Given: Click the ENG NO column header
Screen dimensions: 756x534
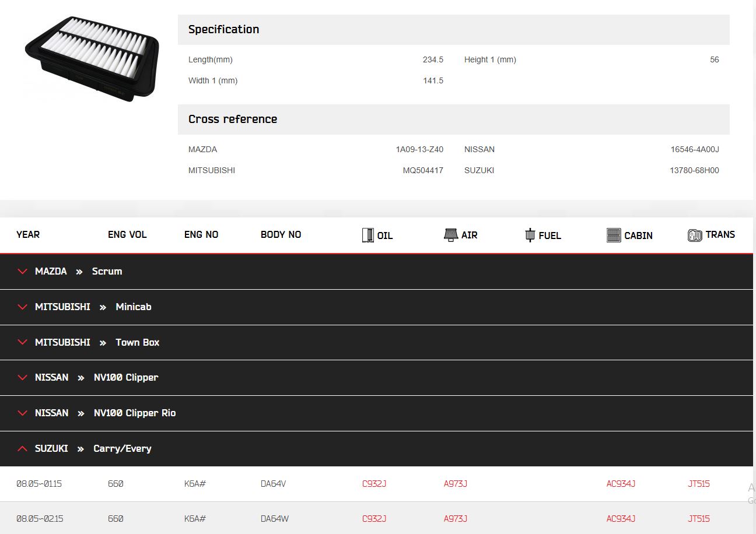Looking at the screenshot, I should tap(201, 234).
